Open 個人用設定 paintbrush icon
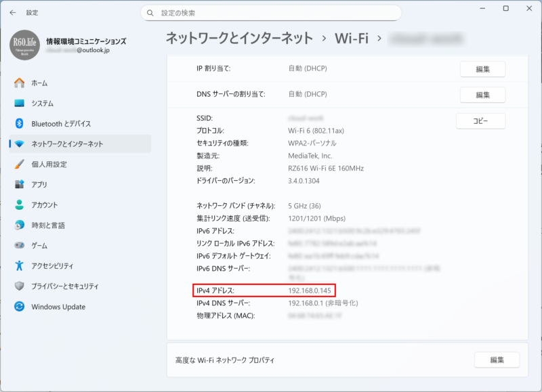This screenshot has width=542, height=392. (x=19, y=165)
